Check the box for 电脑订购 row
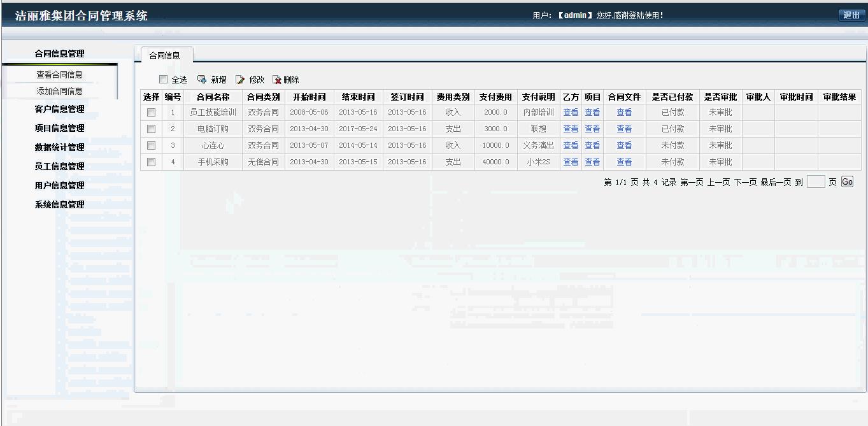The width and height of the screenshot is (868, 426). pyautogui.click(x=151, y=129)
